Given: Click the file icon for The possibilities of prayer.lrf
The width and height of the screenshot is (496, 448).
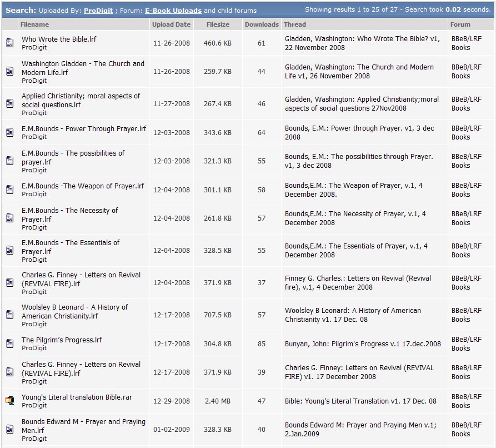Looking at the screenshot, I should point(10,161).
